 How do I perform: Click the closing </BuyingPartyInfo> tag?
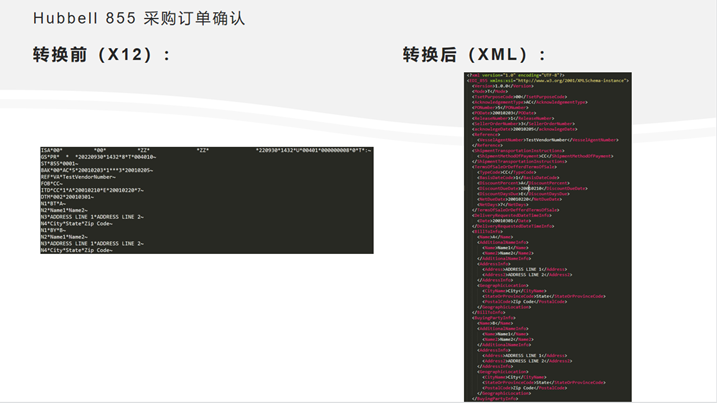click(495, 399)
